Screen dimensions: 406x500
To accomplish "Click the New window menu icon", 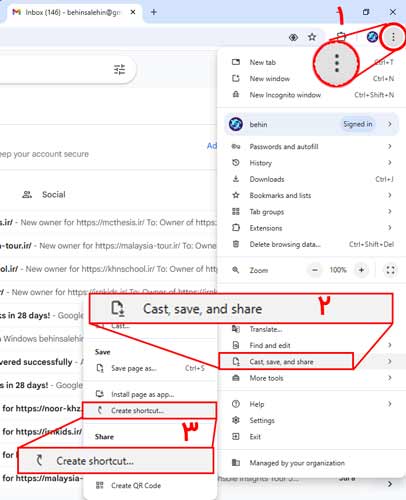I will point(236,78).
